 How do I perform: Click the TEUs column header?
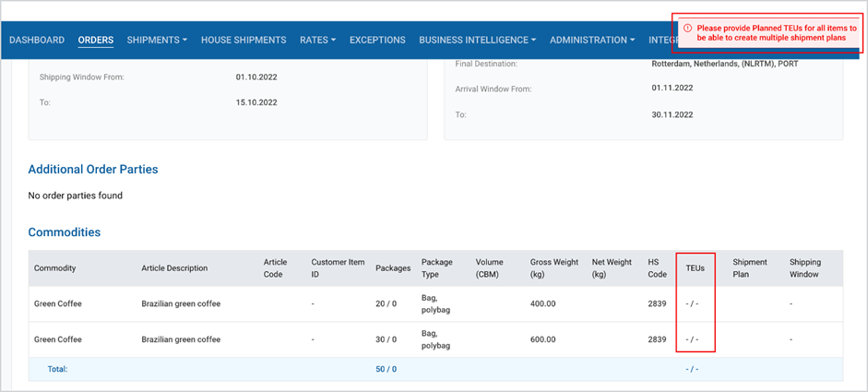click(x=695, y=268)
